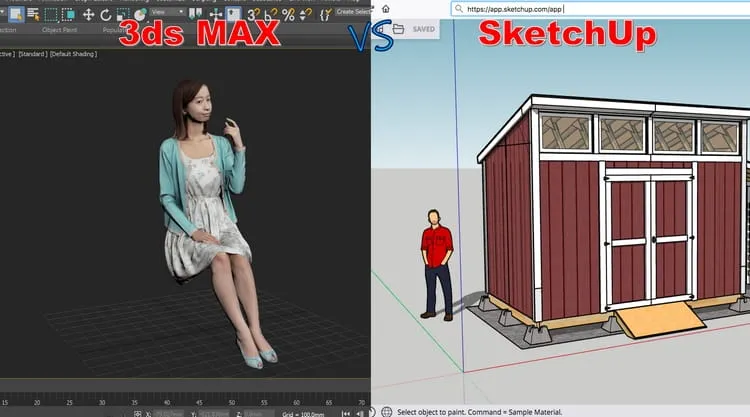Open the SketchUp folder file icon
This screenshot has width=750, height=417.
398,29
